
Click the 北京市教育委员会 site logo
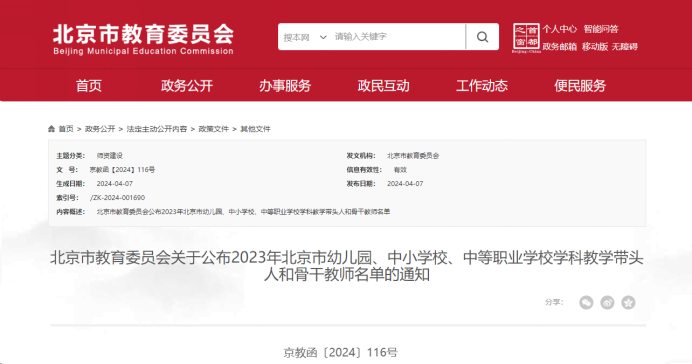tap(143, 39)
